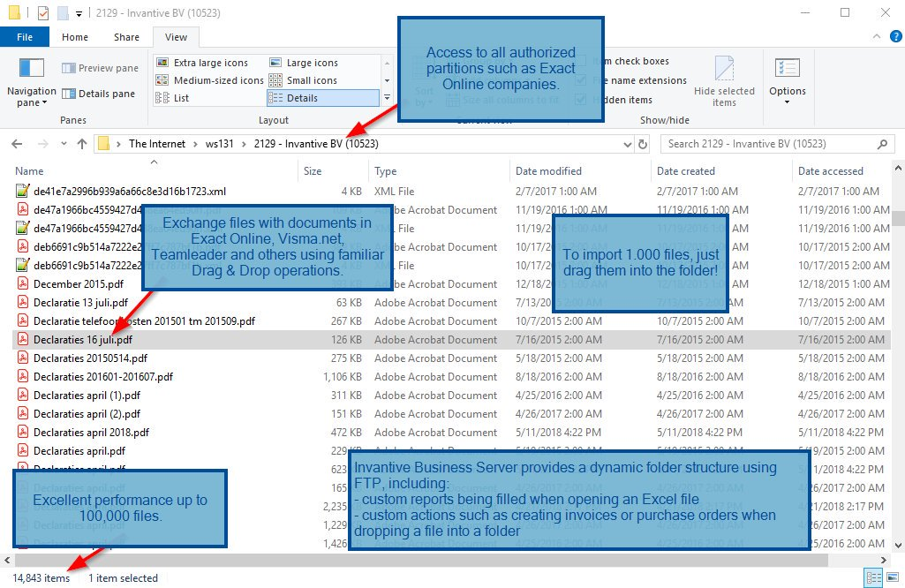Click the PDF icon of Declaraties 20150514.pdf

pos(22,358)
